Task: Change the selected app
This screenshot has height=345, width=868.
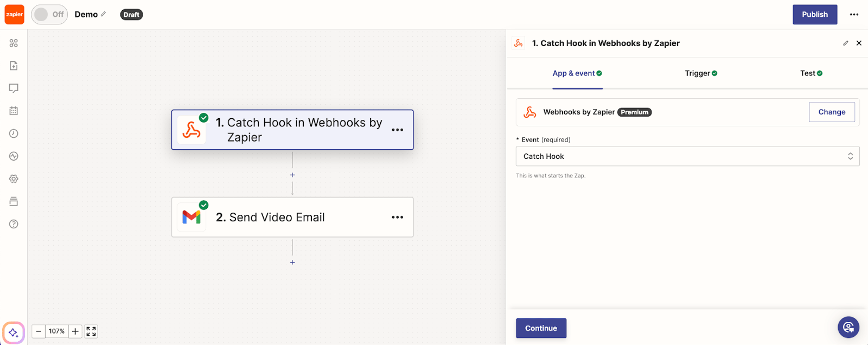Action: click(x=832, y=112)
